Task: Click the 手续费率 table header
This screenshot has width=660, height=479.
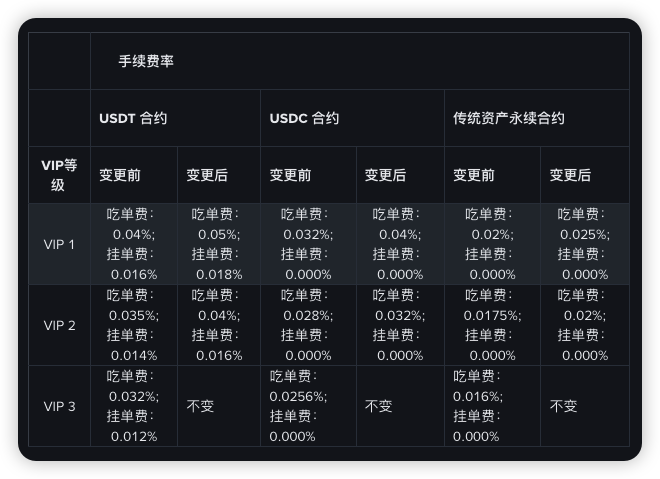Action: (x=146, y=61)
